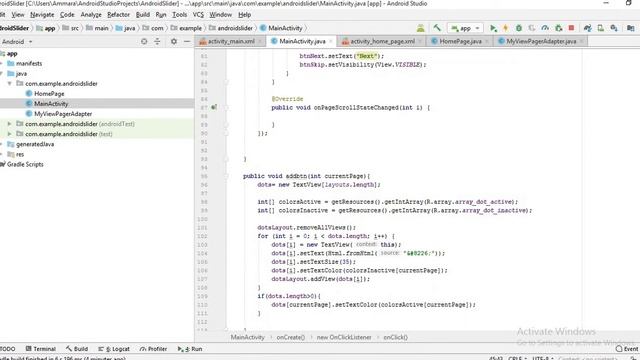The height and width of the screenshot is (360, 640).
Task: Open the Build menu
Action: tap(142, 15)
